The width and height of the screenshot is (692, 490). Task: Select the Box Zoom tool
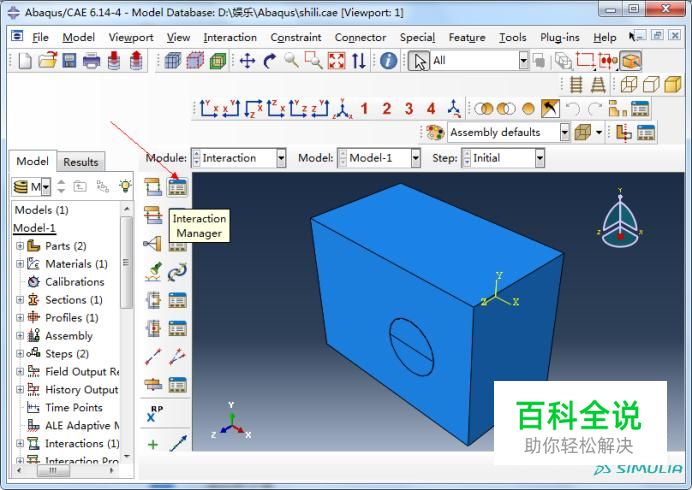tap(314, 60)
